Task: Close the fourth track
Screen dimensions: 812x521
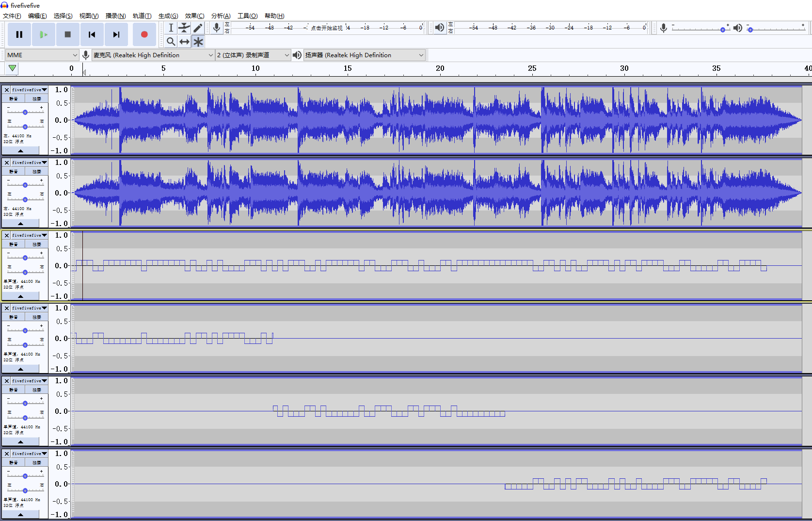Action: coord(7,308)
